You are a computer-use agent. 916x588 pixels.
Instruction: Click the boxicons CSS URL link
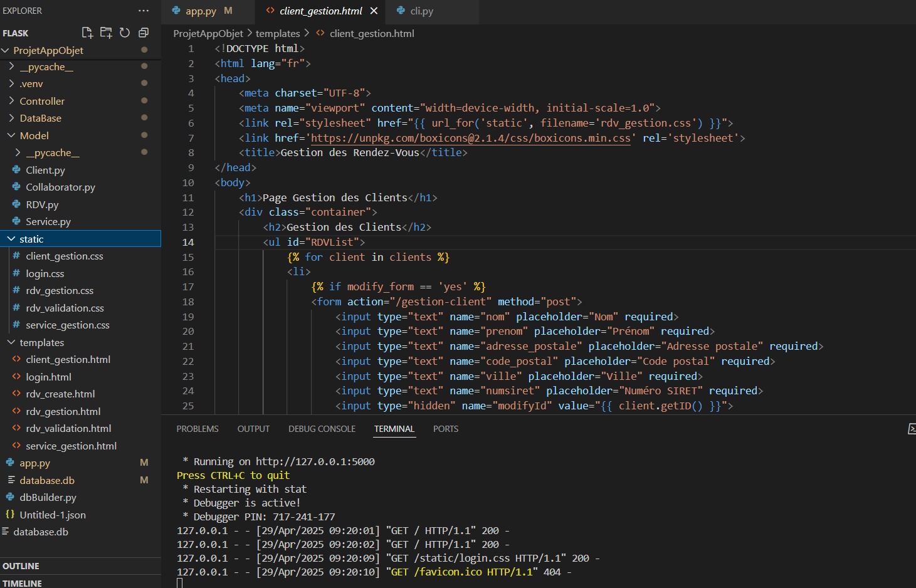point(470,138)
